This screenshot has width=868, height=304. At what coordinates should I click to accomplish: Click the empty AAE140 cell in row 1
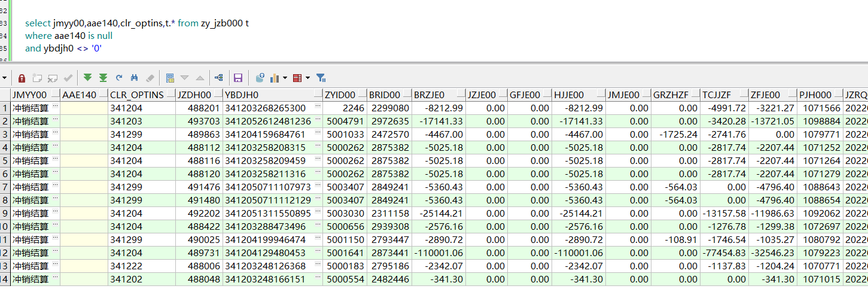point(84,108)
